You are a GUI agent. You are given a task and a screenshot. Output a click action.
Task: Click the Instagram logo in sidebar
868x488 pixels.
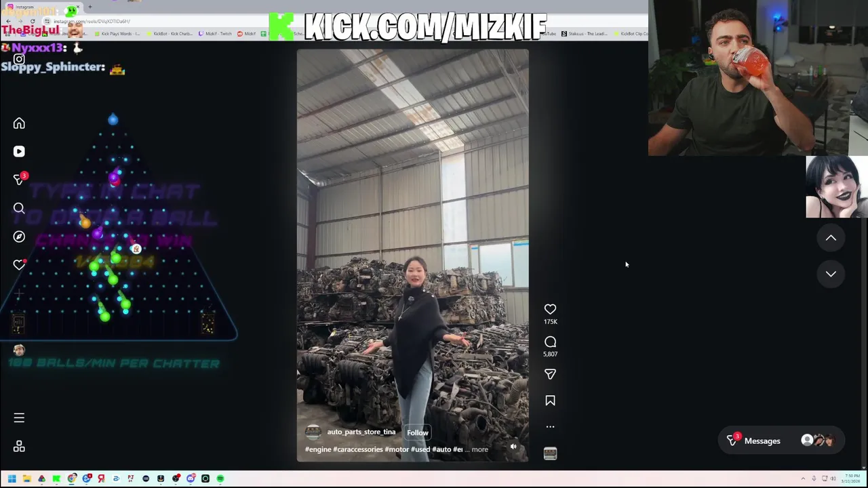pyautogui.click(x=19, y=59)
